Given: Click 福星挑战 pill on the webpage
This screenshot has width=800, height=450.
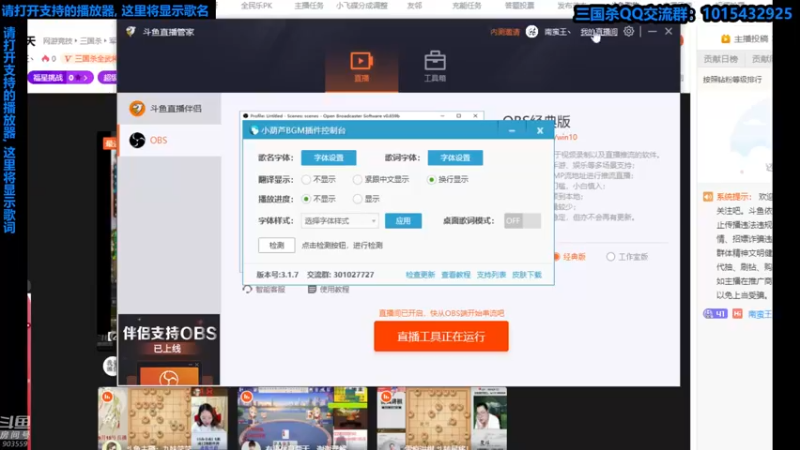Looking at the screenshot, I should click(x=60, y=78).
